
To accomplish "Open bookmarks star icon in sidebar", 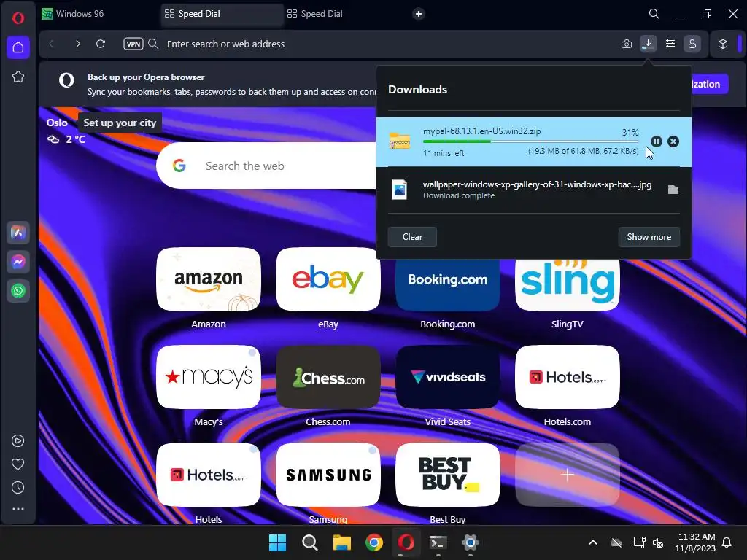I will coord(18,77).
